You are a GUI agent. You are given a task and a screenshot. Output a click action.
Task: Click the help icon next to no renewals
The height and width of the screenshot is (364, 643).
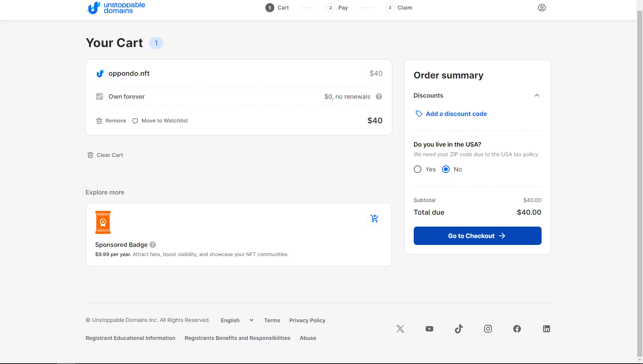[x=379, y=96]
